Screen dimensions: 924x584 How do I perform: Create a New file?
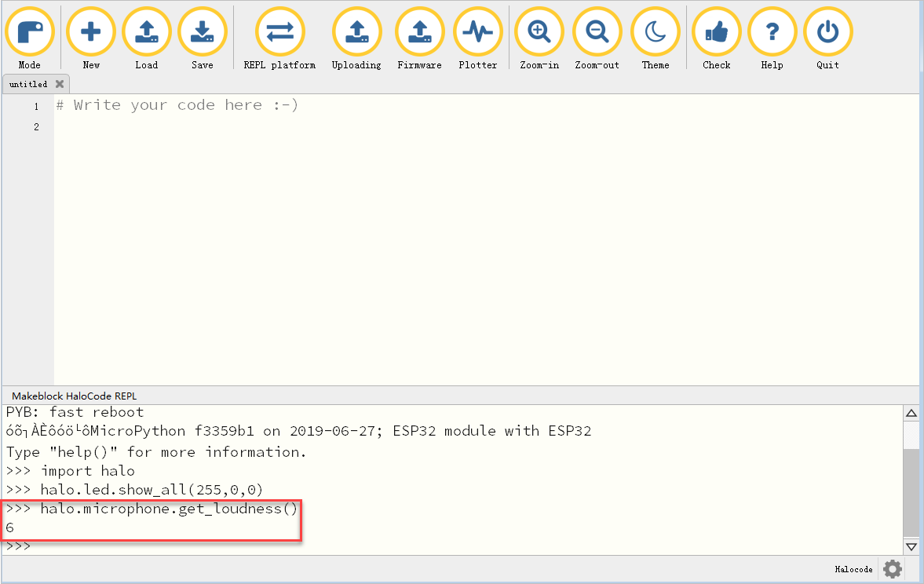[91, 32]
